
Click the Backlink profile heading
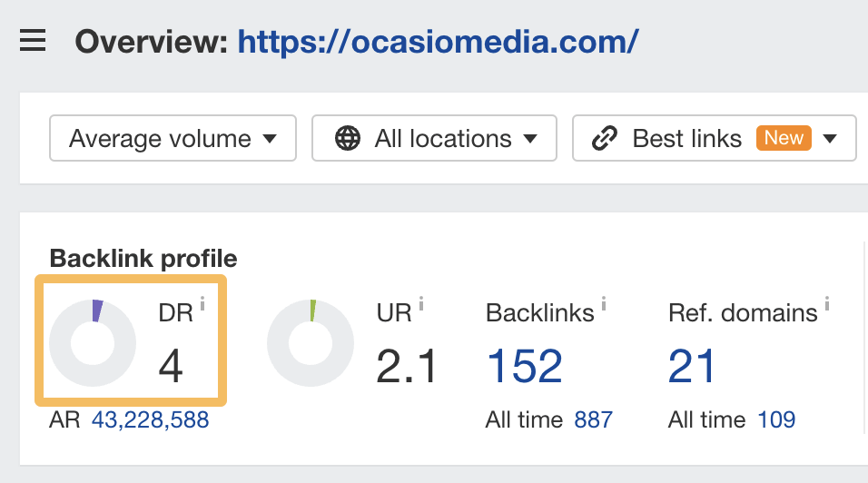tap(143, 259)
